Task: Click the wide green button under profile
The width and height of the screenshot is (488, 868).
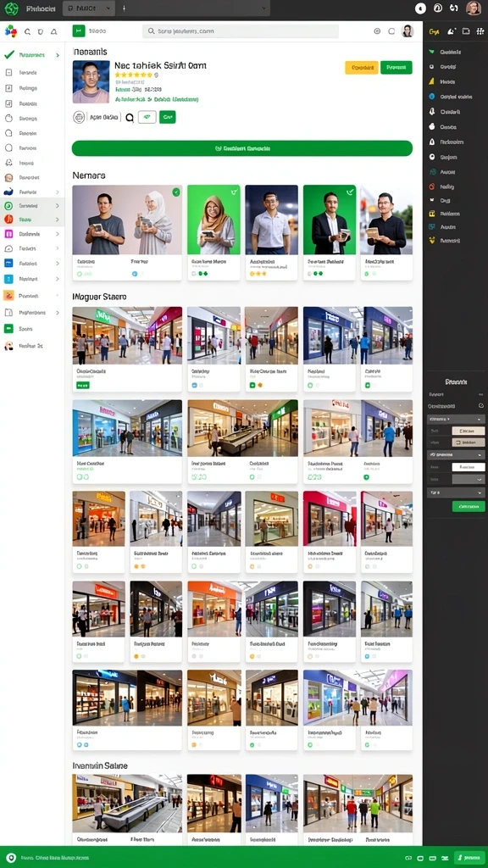Action: [241, 148]
